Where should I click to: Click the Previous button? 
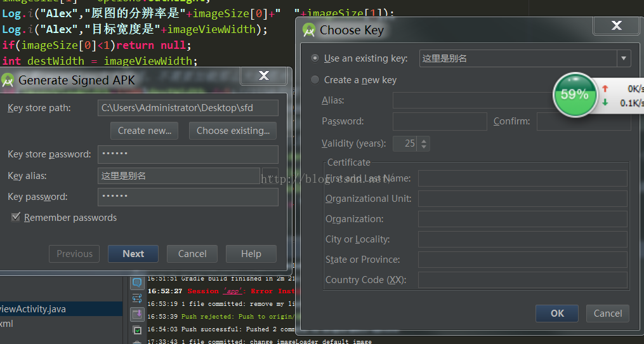coord(74,254)
